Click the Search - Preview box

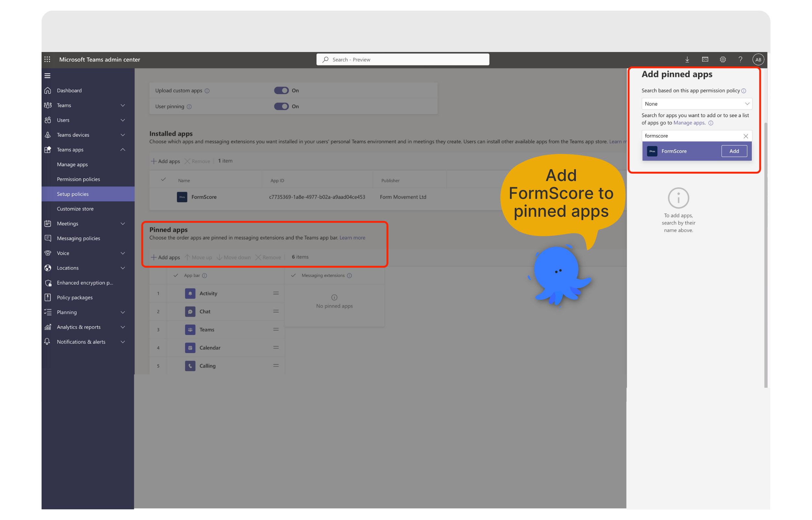click(x=402, y=59)
